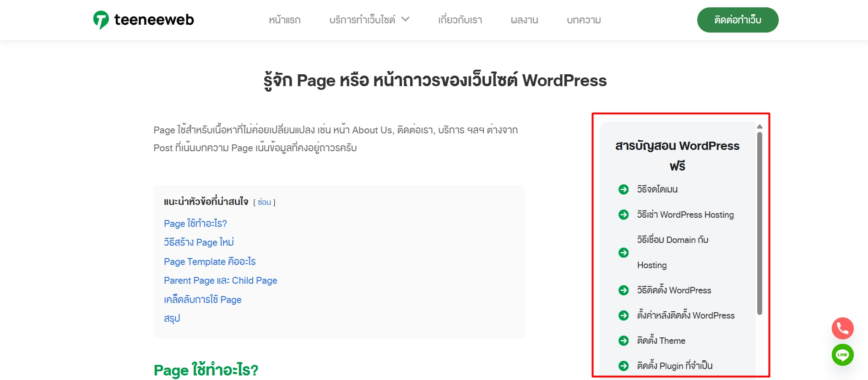Screen dimensions: 868x380
Task: Tap the red phone call icon
Action: [842, 328]
